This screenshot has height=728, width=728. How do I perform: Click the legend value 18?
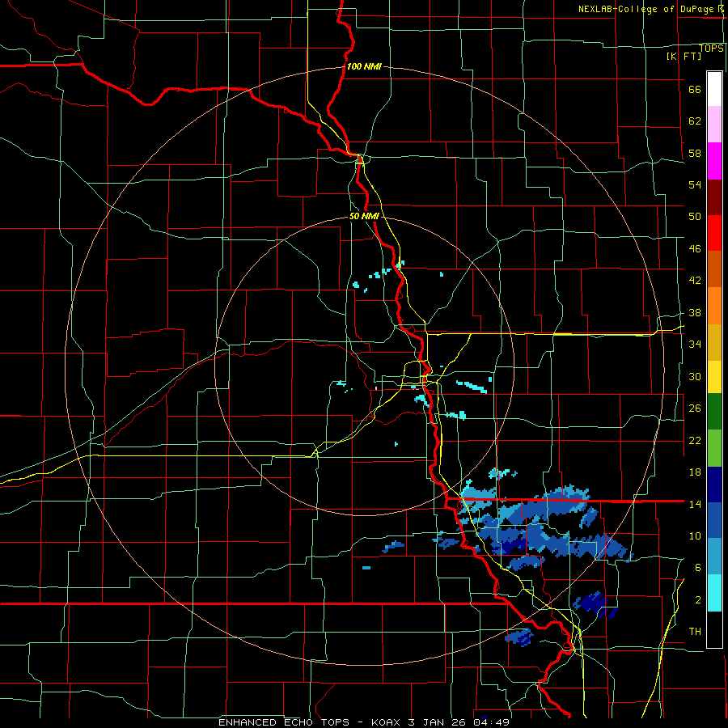(x=695, y=472)
